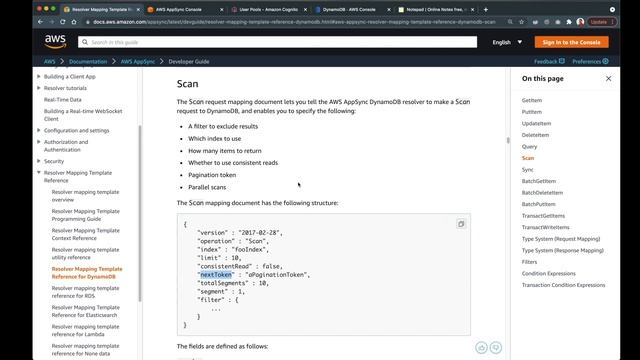640x360 pixels.
Task: Close the DynamoDB AWS Console tab
Action: coord(389,9)
